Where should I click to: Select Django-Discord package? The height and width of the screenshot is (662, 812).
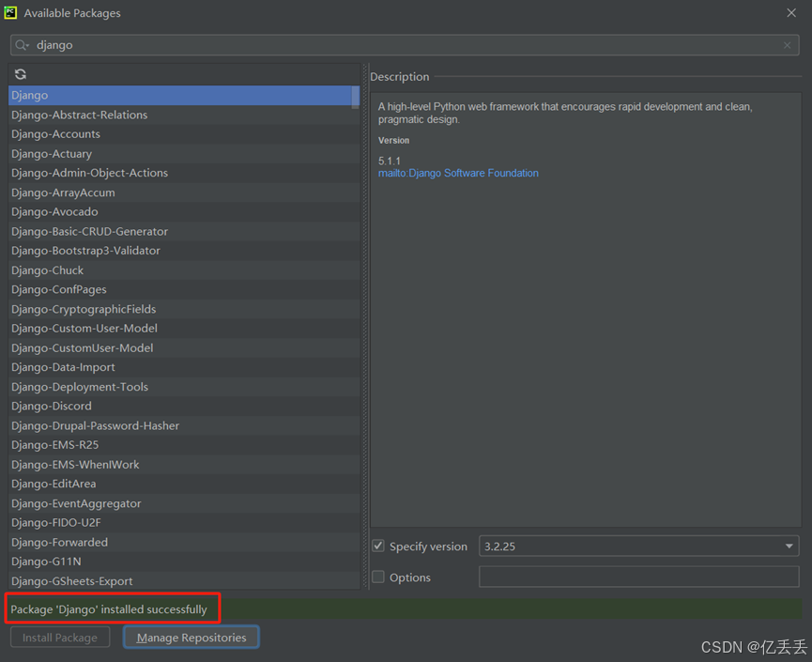pos(184,406)
